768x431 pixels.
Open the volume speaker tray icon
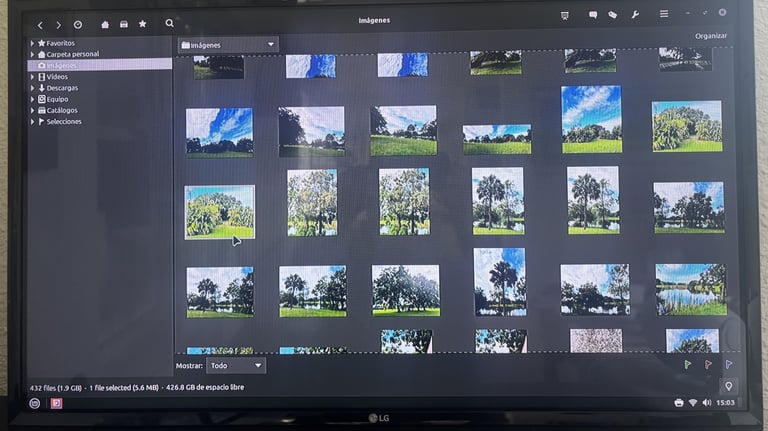[707, 403]
